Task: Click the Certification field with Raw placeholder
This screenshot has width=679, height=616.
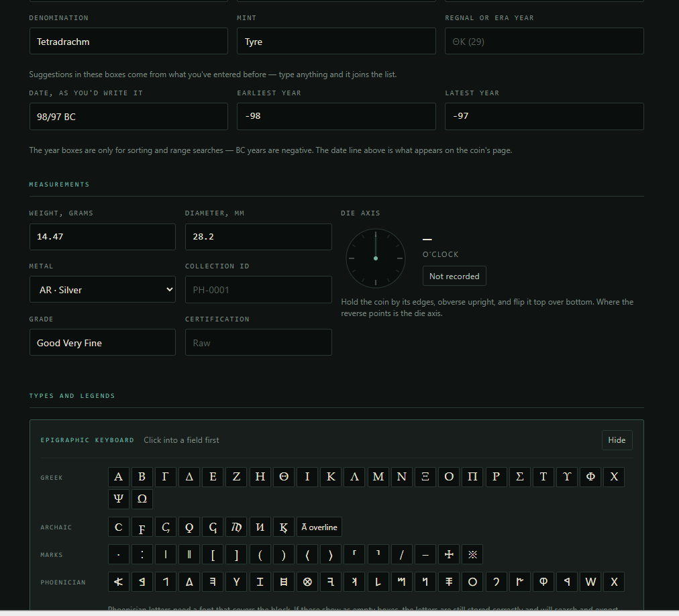Action: coord(258,342)
